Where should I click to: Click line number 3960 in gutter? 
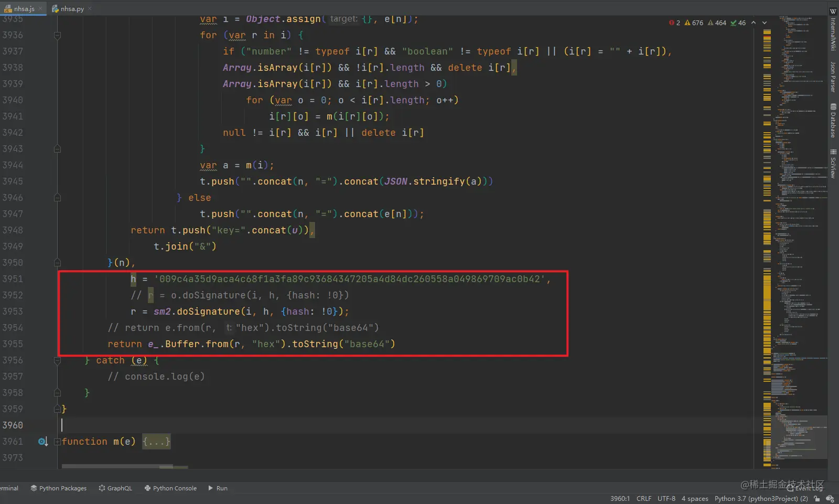coord(13,425)
